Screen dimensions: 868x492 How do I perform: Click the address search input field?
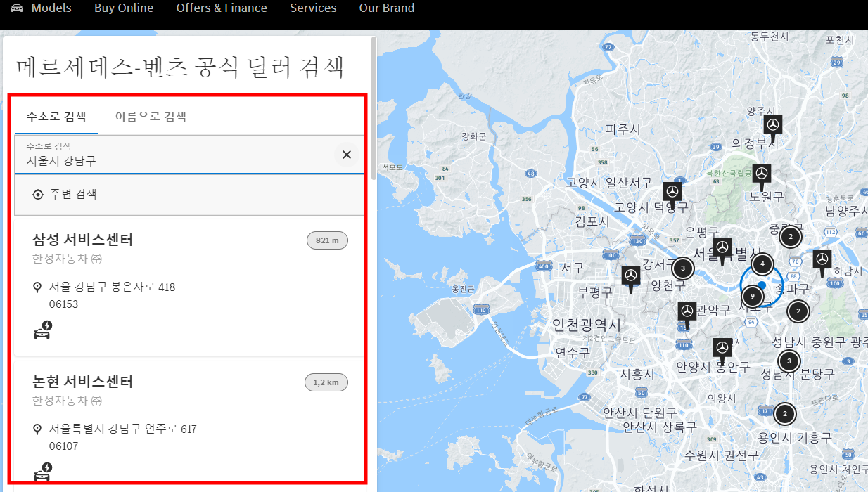pyautogui.click(x=176, y=155)
